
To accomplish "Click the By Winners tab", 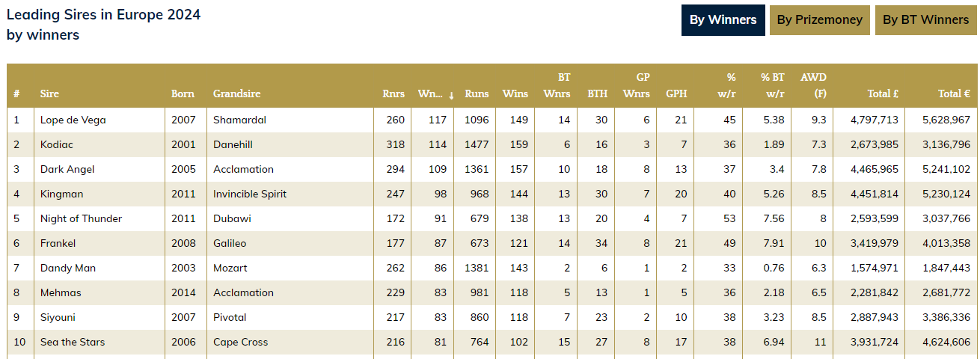I will [x=723, y=20].
